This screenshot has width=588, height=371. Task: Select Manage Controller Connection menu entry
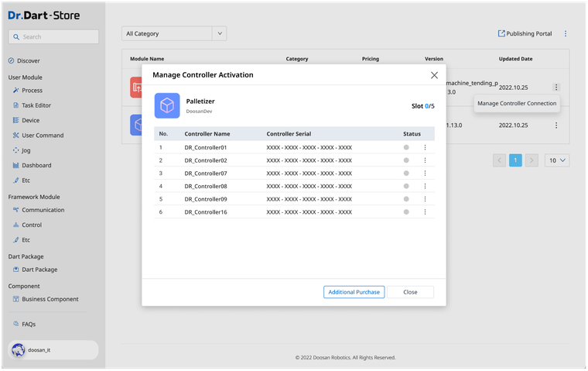[516, 103]
